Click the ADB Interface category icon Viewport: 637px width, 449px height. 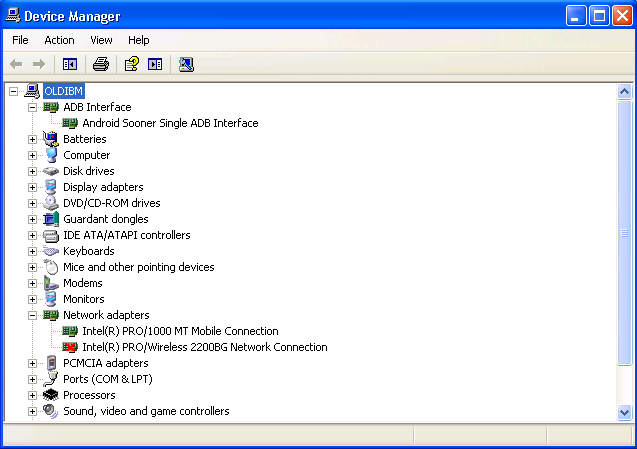tap(51, 107)
